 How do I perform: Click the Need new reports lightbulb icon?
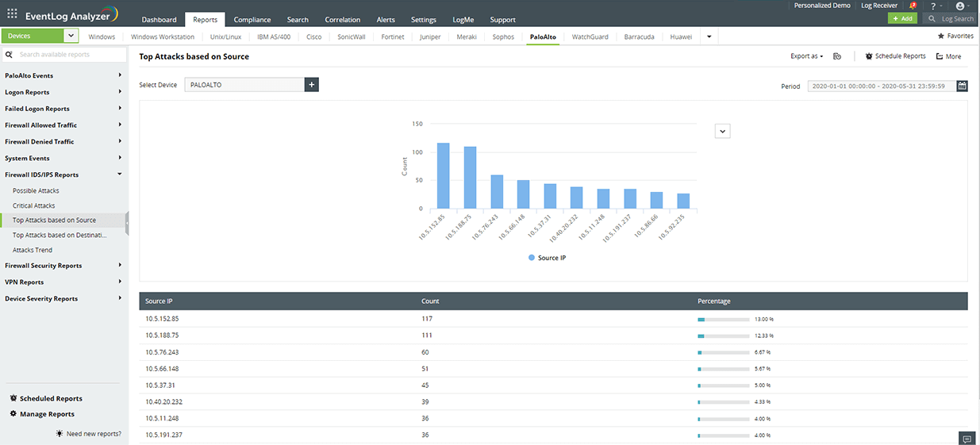point(60,434)
